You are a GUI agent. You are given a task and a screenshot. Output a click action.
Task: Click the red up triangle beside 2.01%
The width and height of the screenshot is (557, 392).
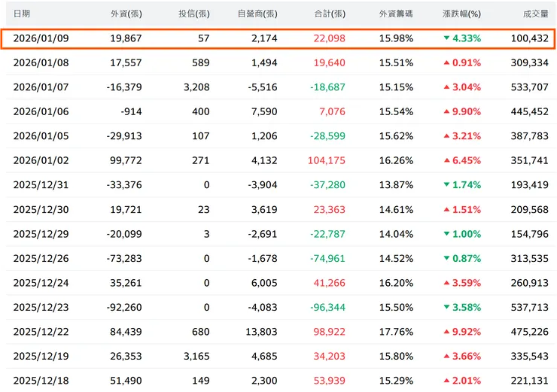coord(446,381)
